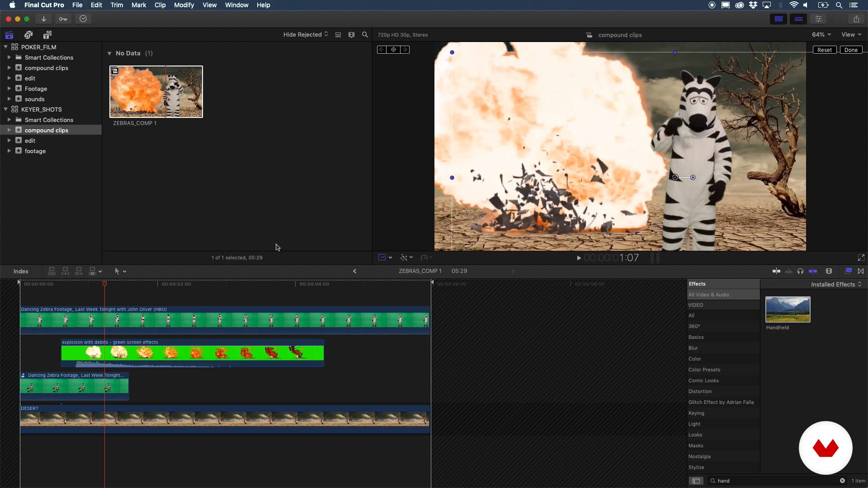
Task: Connect clip to primary storyline icon
Action: tap(52, 271)
